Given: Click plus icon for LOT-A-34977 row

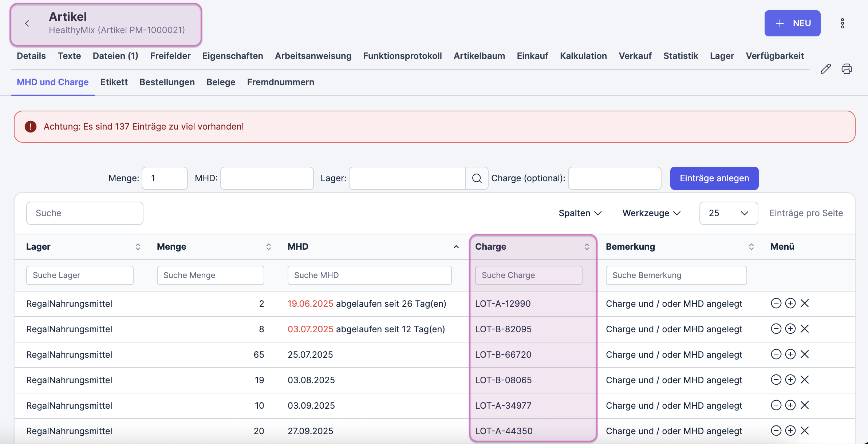Looking at the screenshot, I should point(790,405).
